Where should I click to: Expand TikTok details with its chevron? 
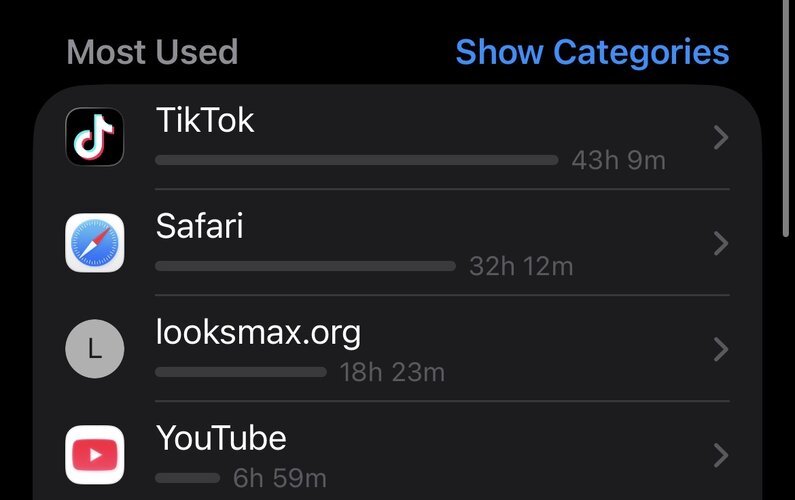point(720,137)
